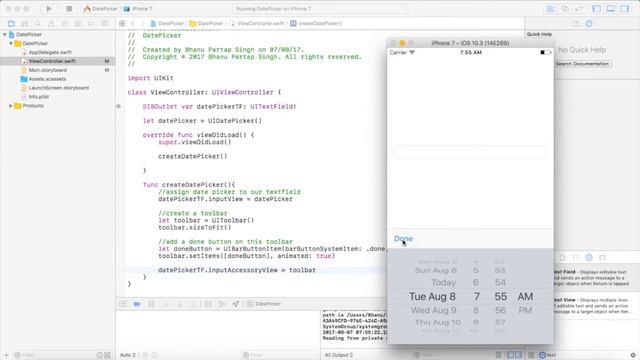The image size is (640, 360).
Task: Open Assets.xcassets in navigator
Action: 47,79
